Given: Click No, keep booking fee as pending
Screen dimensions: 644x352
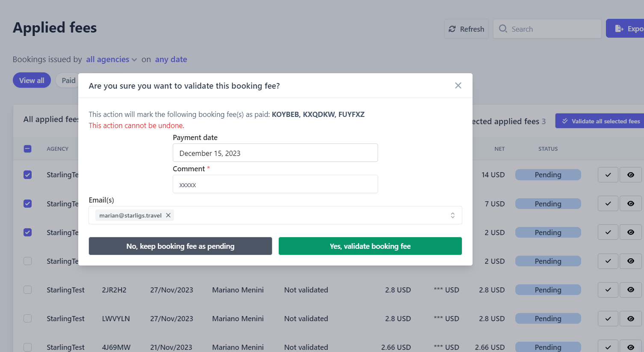Looking at the screenshot, I should 180,246.
